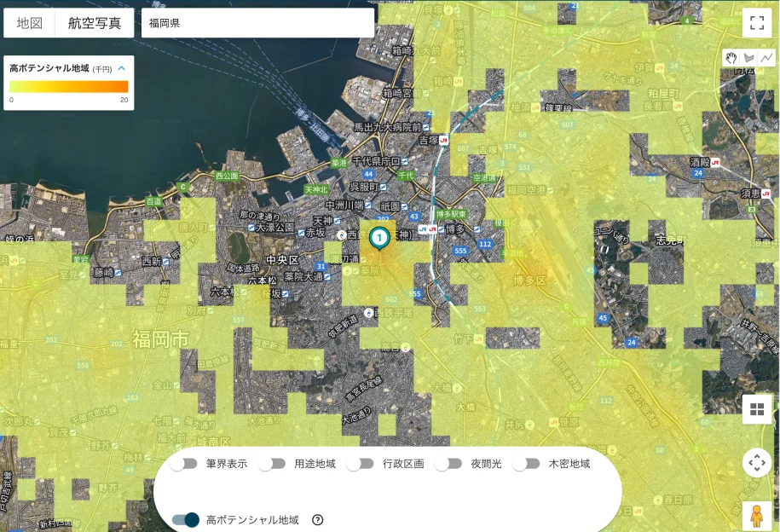Click the Street View pegman icon
The image size is (780, 532).
(x=756, y=515)
